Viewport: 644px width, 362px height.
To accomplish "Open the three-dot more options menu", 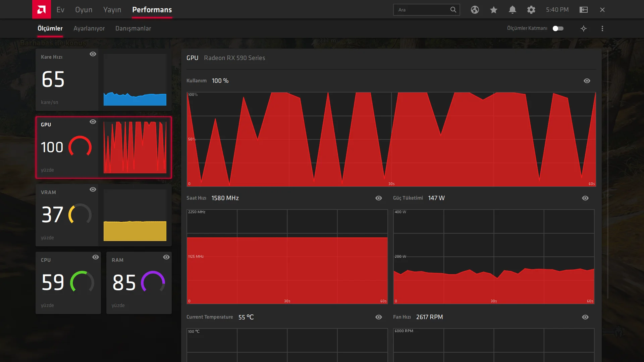I will point(602,28).
